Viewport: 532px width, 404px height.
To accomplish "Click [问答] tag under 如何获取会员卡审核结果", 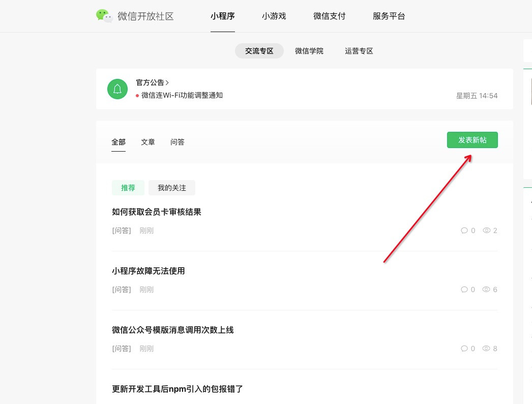I will click(x=122, y=230).
